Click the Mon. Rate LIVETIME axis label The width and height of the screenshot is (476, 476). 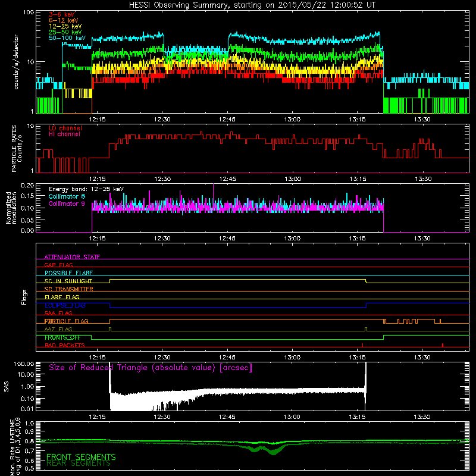pos(15,446)
